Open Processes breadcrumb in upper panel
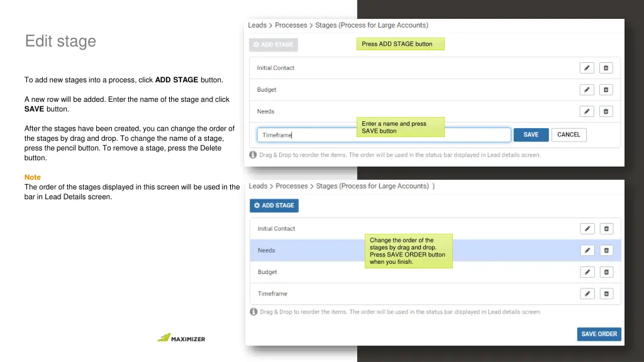Screen dimensions: 644x362 291,25
